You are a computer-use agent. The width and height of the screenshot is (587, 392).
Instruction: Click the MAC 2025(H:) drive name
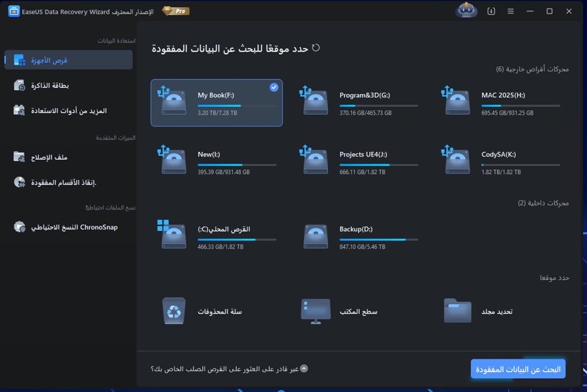coord(503,95)
